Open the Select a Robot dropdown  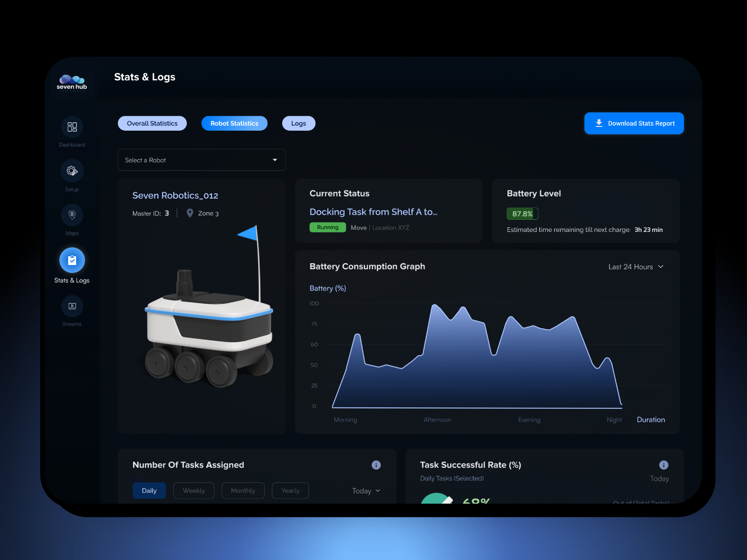[x=201, y=160]
